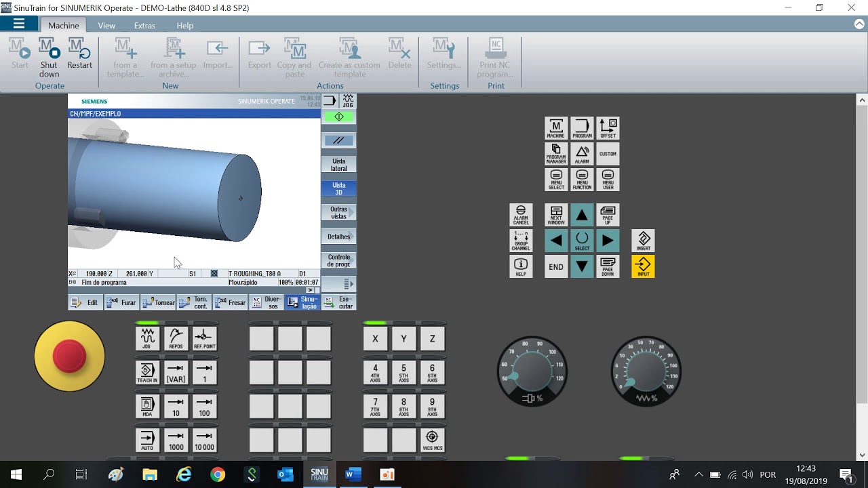Image resolution: width=868 pixels, height=488 pixels.
Task: Toggle MDA mode key
Action: click(147, 406)
